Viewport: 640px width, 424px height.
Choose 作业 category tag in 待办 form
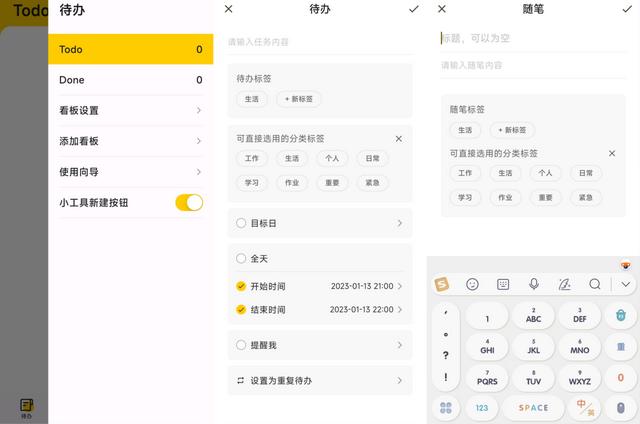click(x=292, y=183)
